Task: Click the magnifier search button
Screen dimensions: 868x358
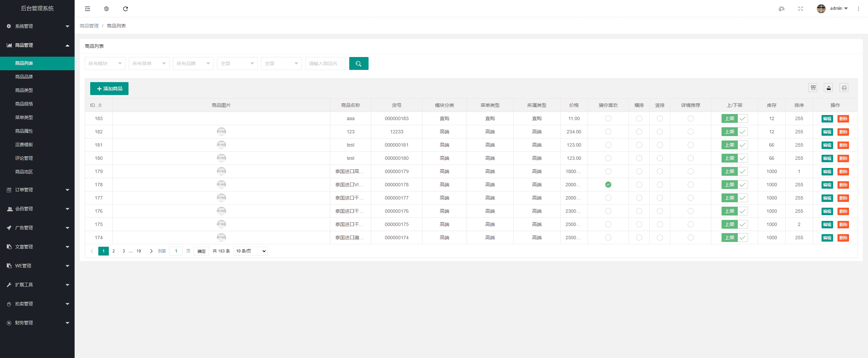Action: pyautogui.click(x=359, y=63)
